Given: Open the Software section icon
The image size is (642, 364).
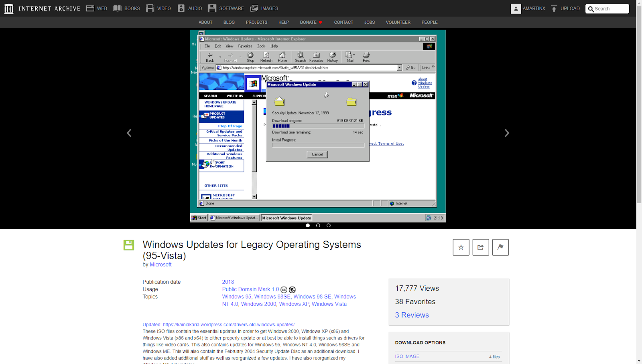Looking at the screenshot, I should click(x=212, y=8).
